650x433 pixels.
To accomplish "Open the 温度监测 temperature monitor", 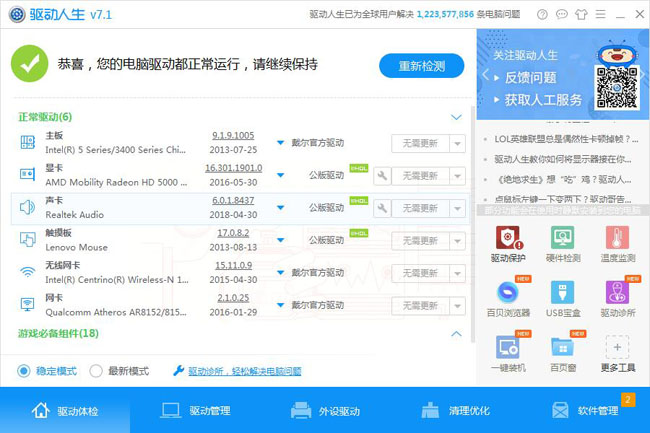I will [617, 240].
